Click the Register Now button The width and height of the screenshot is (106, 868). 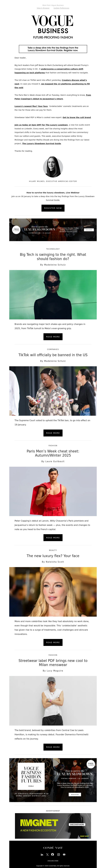pos(53,208)
